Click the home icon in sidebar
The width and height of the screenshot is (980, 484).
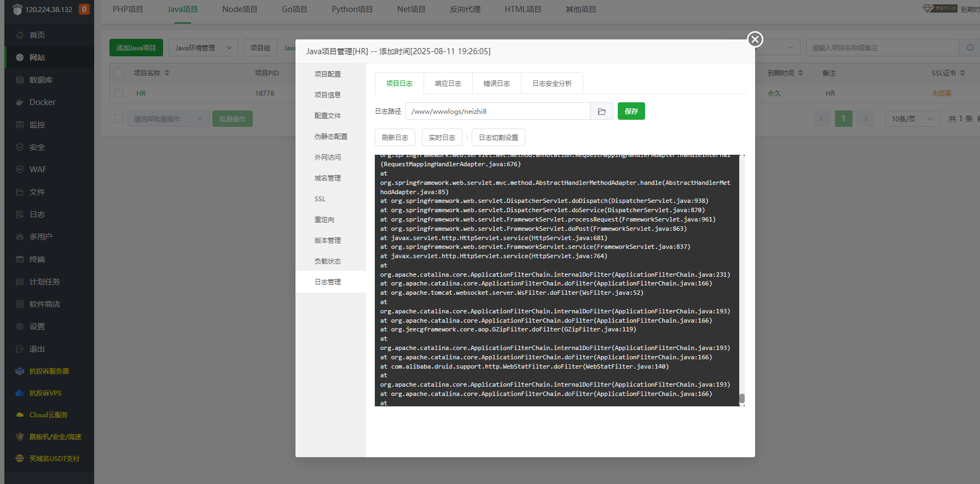20,35
